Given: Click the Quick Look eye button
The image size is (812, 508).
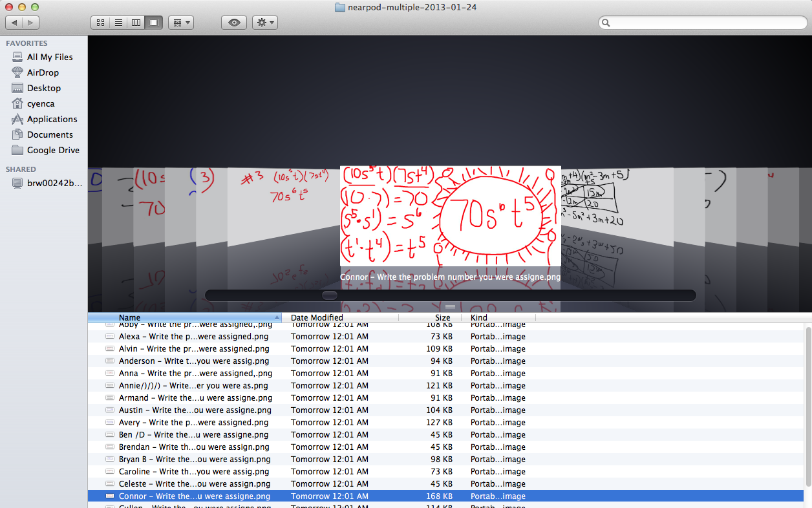Looking at the screenshot, I should point(233,23).
